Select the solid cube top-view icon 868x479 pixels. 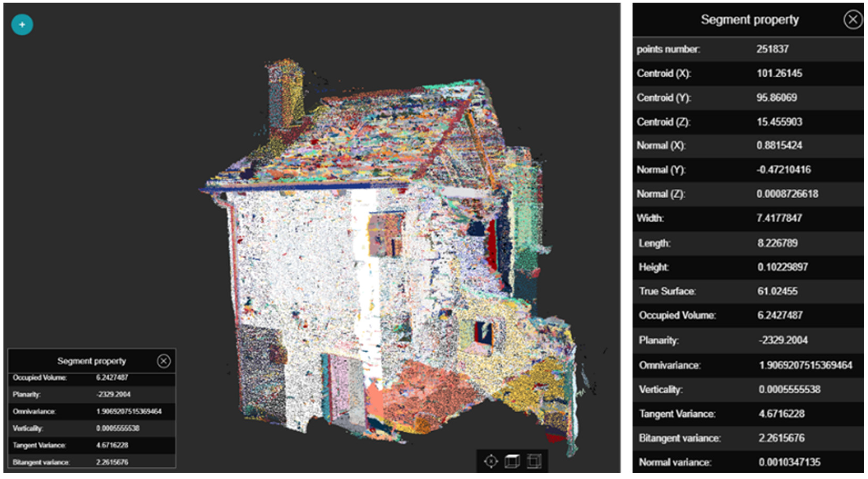pos(512,461)
